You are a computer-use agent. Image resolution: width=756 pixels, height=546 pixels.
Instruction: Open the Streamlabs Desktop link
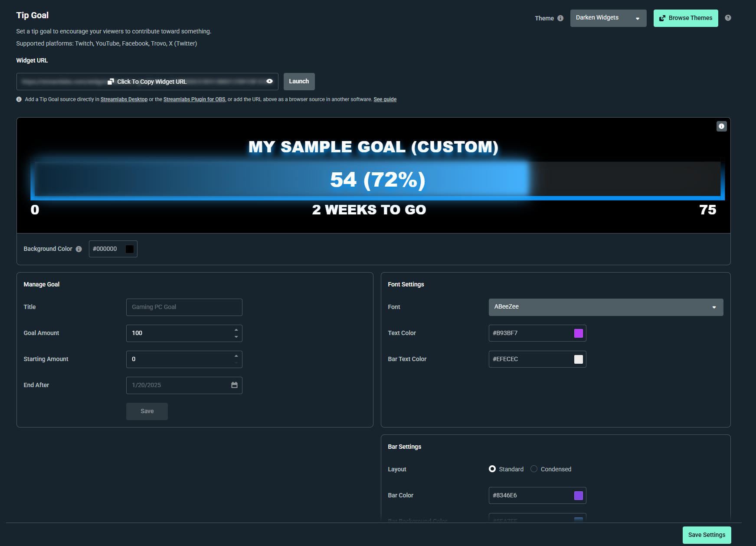point(124,99)
